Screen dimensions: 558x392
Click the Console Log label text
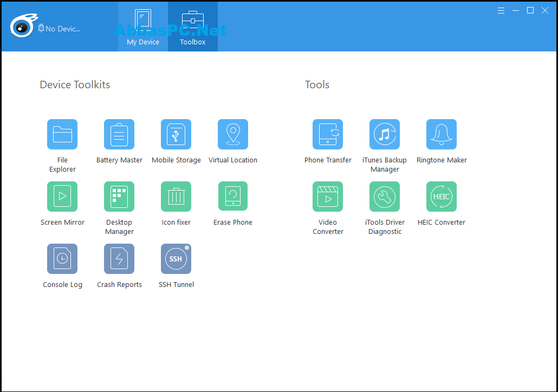(62, 285)
